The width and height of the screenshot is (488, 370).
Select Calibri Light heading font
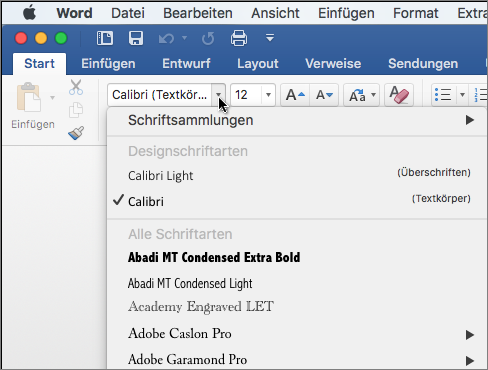[297, 176]
